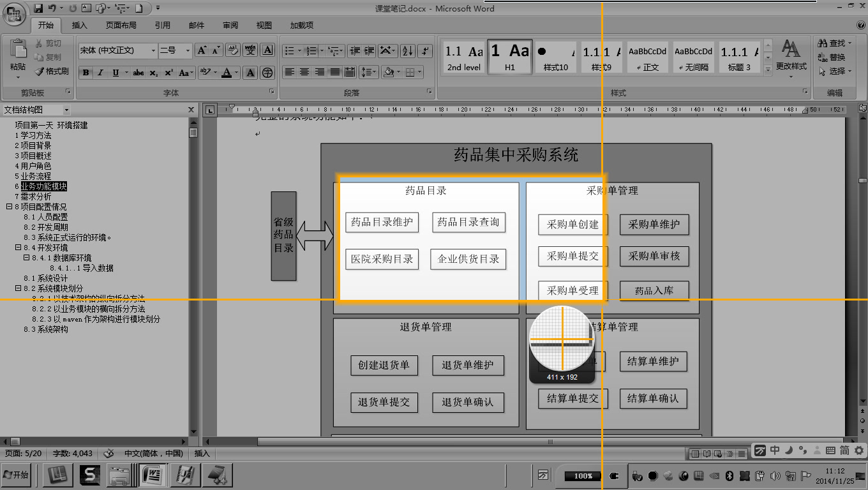Collapse the 8.2 系统模块划分 tree node
This screenshot has width=868, height=490.
(18, 288)
